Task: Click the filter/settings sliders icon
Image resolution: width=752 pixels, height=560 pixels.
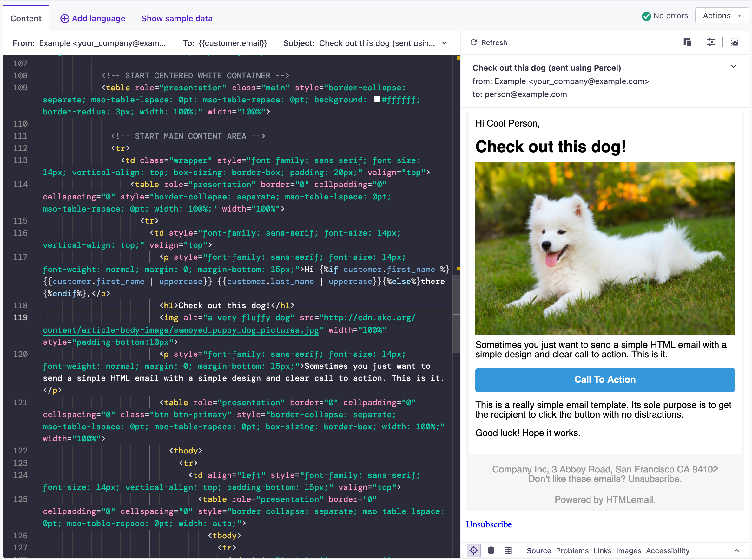Action: click(x=711, y=42)
